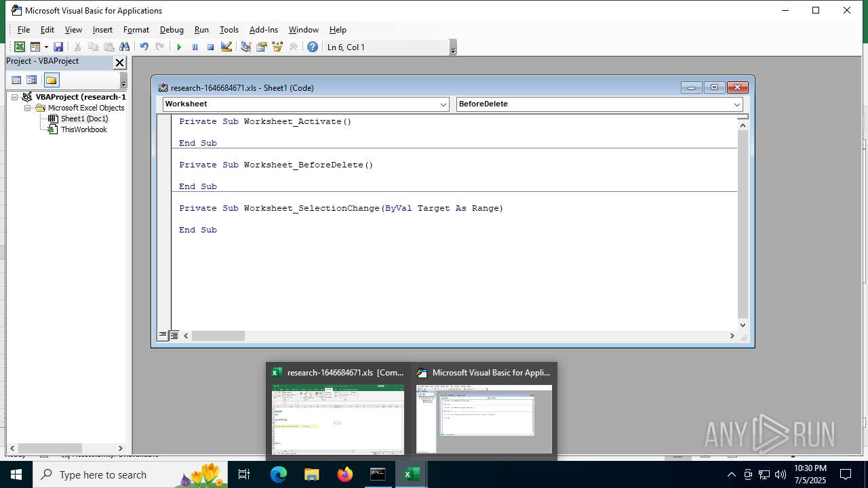Viewport: 868px width, 488px height.
Task: Open Firefox from taskbar
Action: point(345,474)
